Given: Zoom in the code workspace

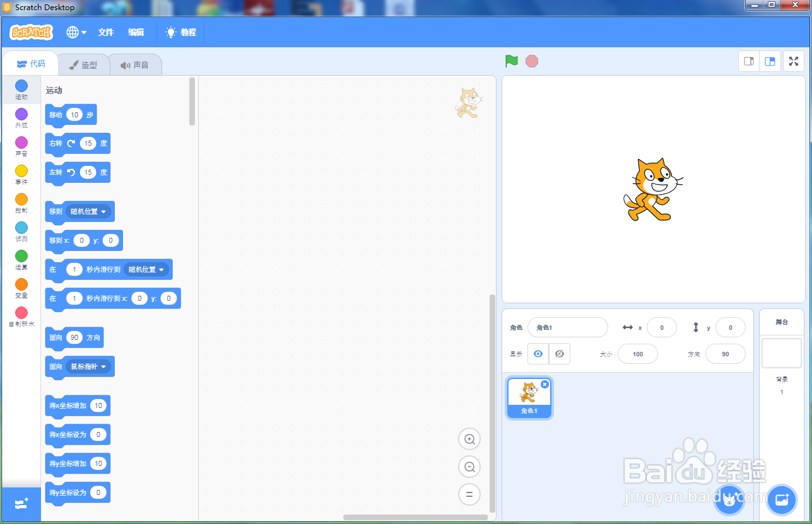Looking at the screenshot, I should pyautogui.click(x=469, y=439).
